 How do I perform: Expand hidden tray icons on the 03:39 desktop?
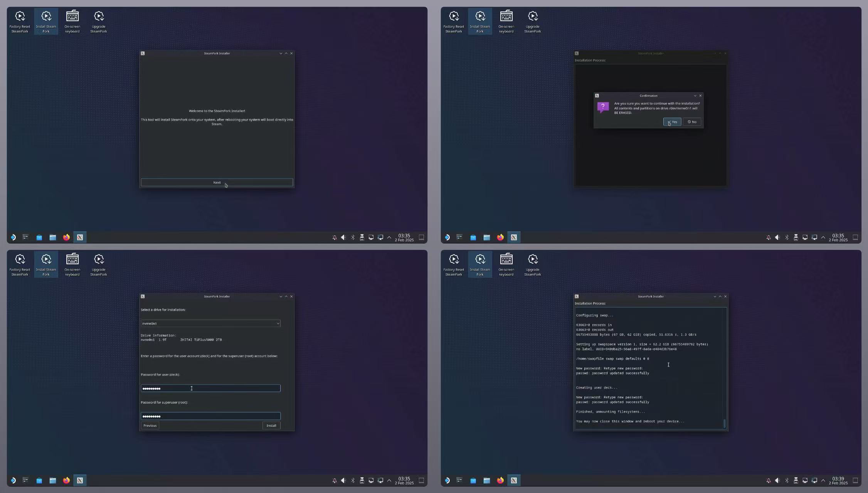pos(823,480)
